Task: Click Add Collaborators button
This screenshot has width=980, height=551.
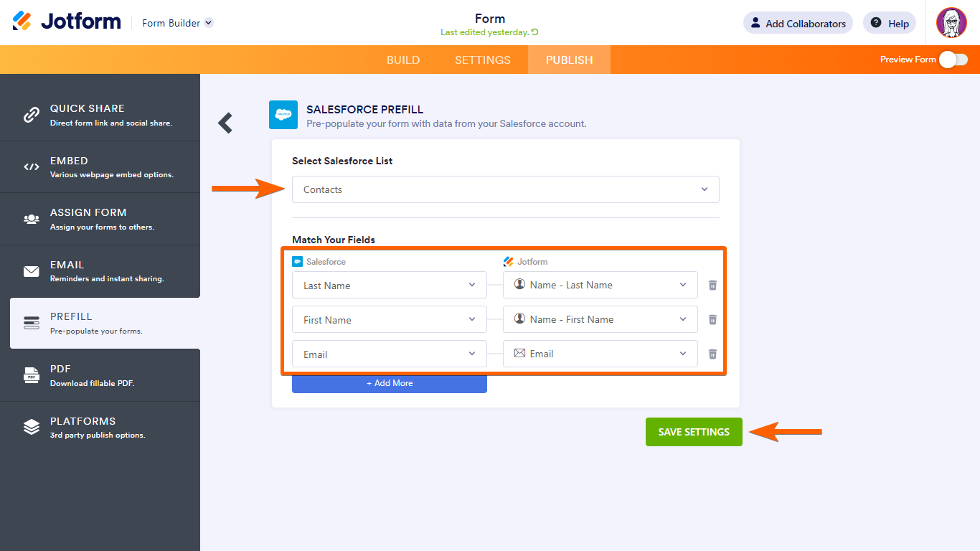Action: (798, 23)
